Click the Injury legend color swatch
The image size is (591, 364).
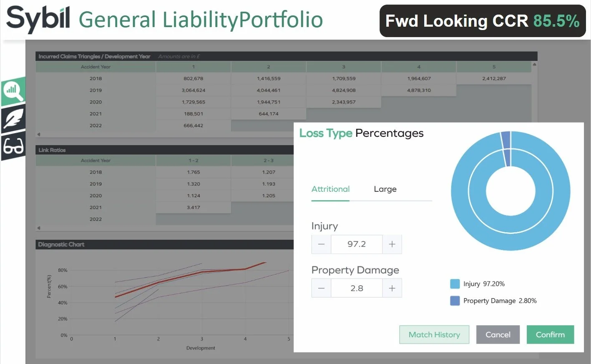click(455, 284)
